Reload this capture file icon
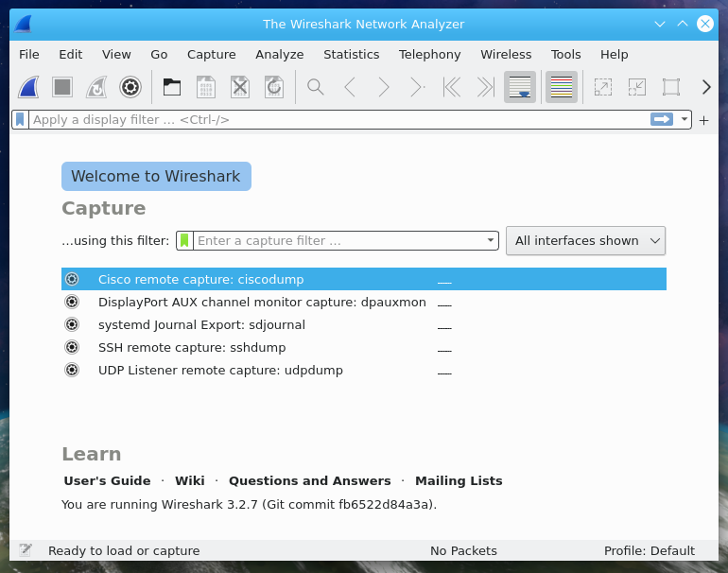Screen dimensions: 728x573 click(274, 87)
